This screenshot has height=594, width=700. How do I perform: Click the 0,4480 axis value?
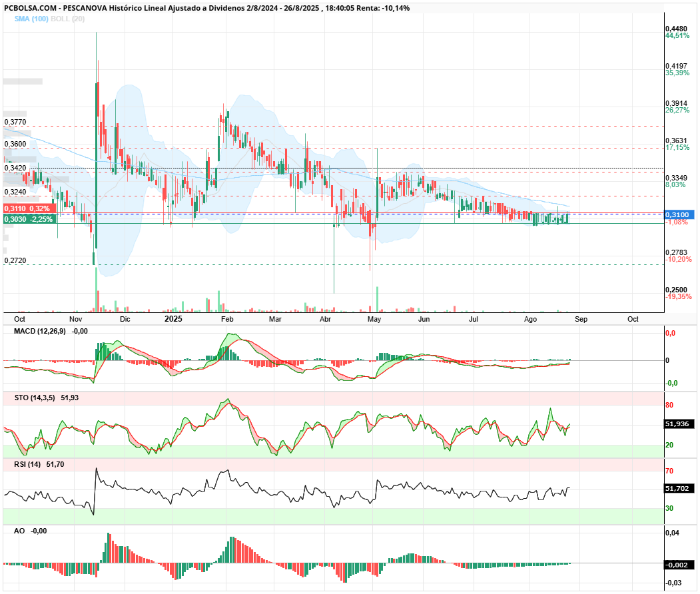(x=676, y=29)
